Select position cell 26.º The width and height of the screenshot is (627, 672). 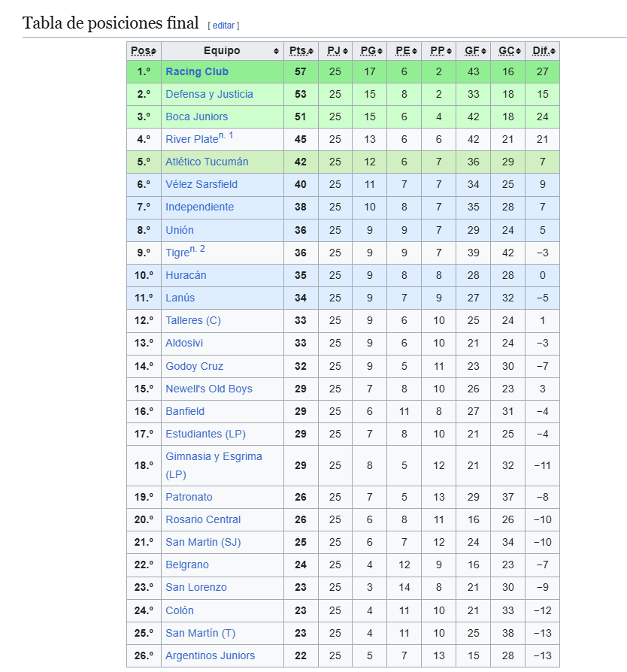click(x=144, y=655)
